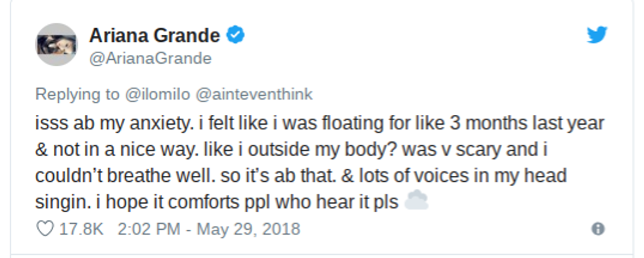Viewport: 644px width, 258px height.
Task: Open the Ariana Grande display name
Action: pos(154,35)
